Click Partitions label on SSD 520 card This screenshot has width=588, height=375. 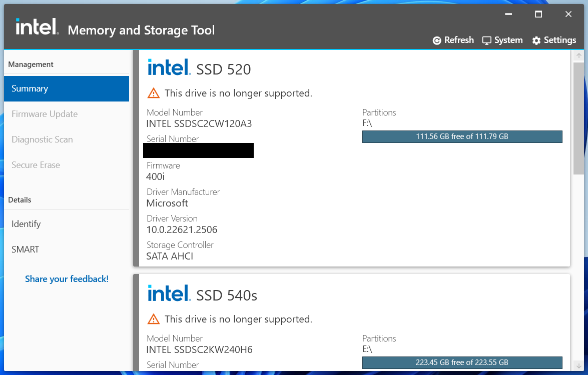click(379, 112)
